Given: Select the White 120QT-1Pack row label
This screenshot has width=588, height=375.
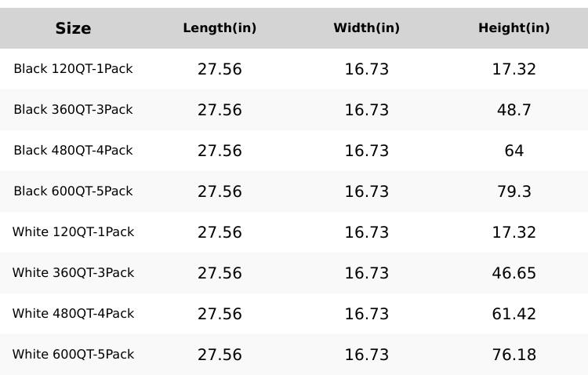Looking at the screenshot, I should pyautogui.click(x=73, y=232).
